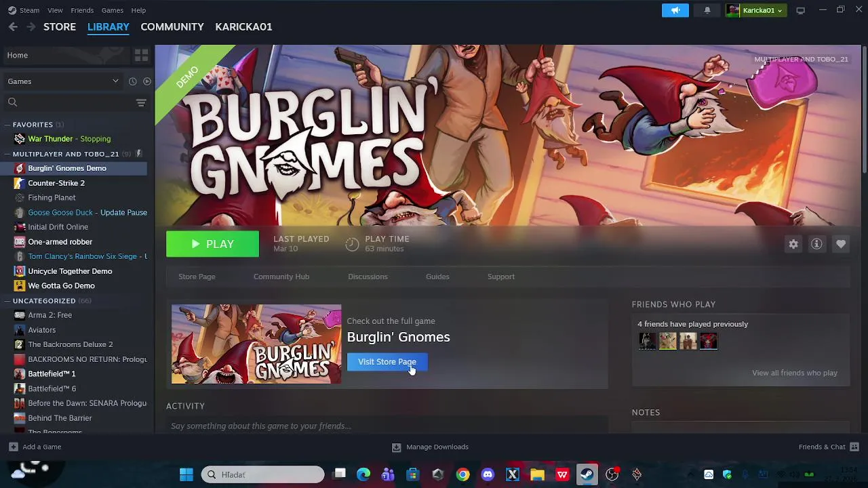The height and width of the screenshot is (488, 868).
Task: Open the Friends menu
Action: [82, 10]
